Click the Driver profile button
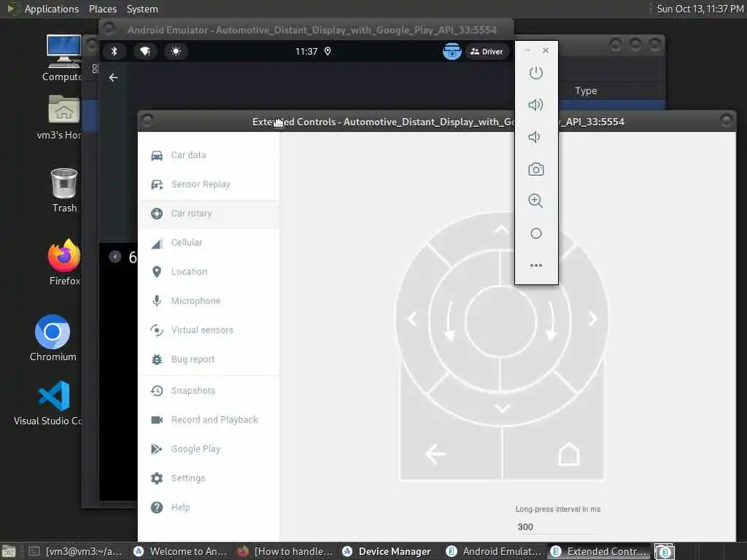 pyautogui.click(x=487, y=52)
